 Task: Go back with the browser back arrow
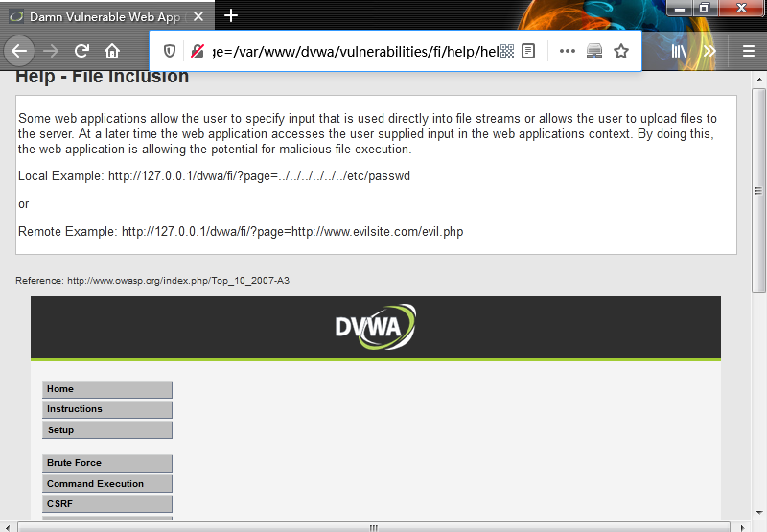(x=19, y=51)
